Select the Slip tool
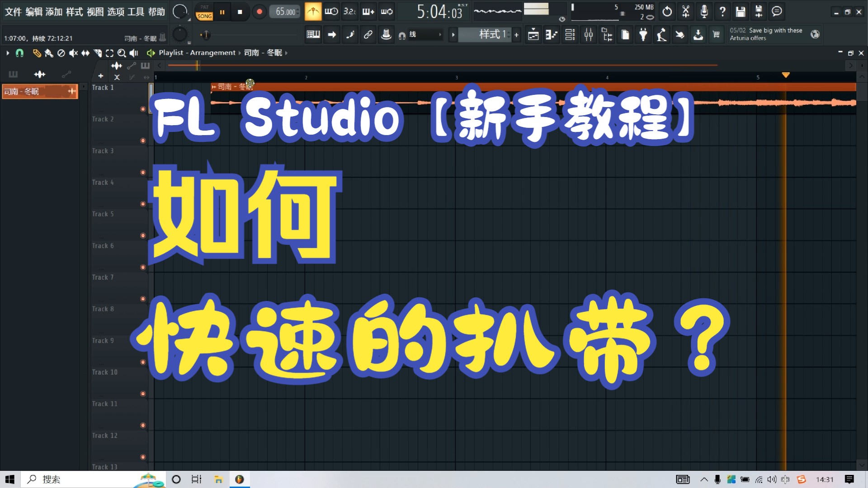Viewport: 868px width, 488px height. tap(85, 53)
